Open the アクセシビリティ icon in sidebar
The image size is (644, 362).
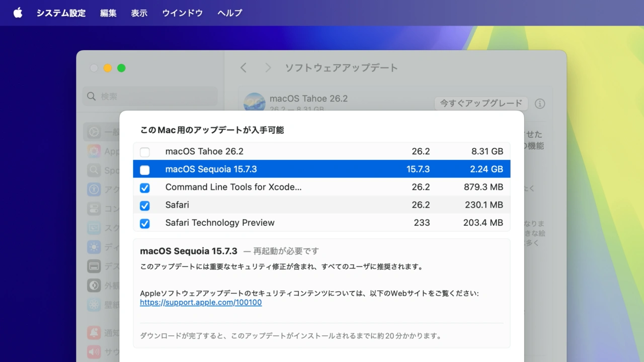coord(94,189)
